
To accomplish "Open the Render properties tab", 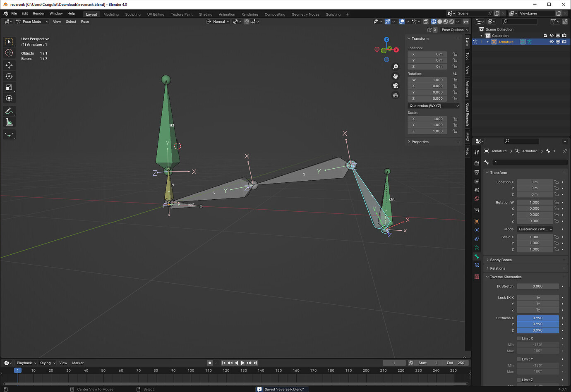I will [x=477, y=163].
